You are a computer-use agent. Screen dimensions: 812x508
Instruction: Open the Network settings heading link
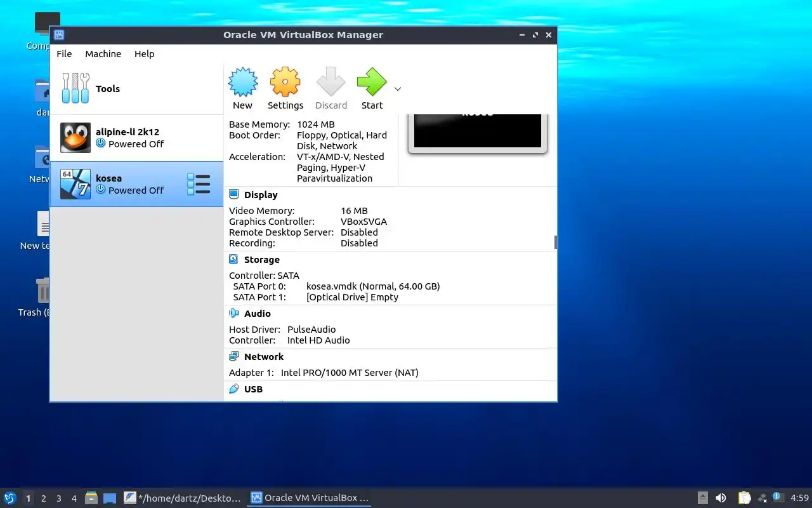[264, 357]
